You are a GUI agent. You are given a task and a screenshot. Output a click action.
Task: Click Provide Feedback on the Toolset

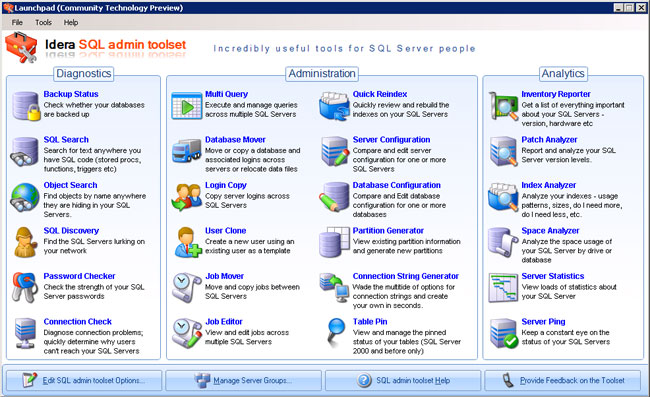click(x=563, y=380)
